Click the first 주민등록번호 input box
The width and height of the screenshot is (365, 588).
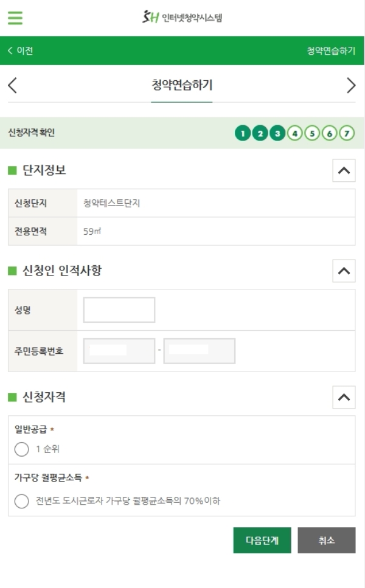click(x=119, y=351)
